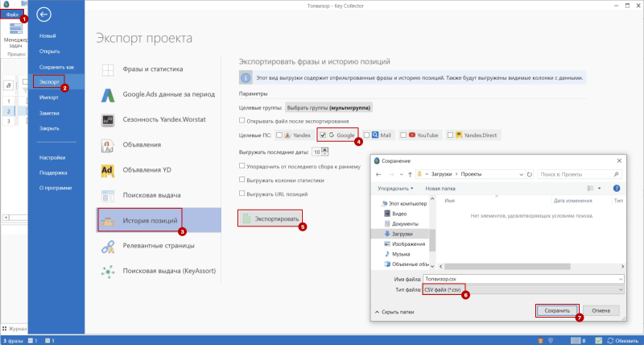Uncheck the Google search engine checkbox
Screen dimensions: 644x345
pos(323,135)
